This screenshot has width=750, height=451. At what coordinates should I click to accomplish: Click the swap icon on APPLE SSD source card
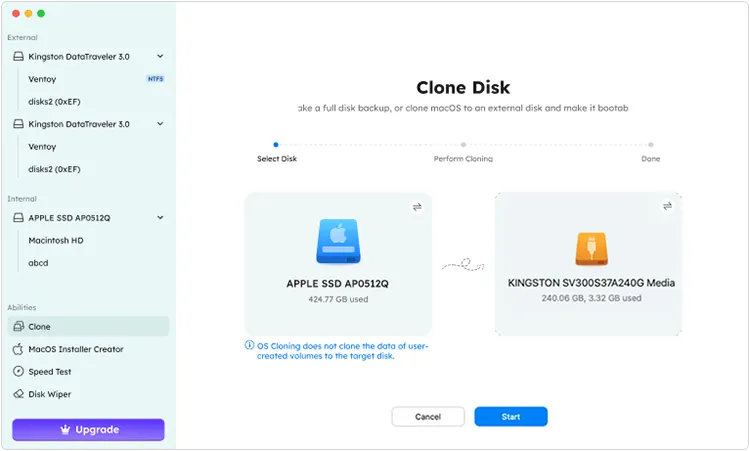coord(417,207)
